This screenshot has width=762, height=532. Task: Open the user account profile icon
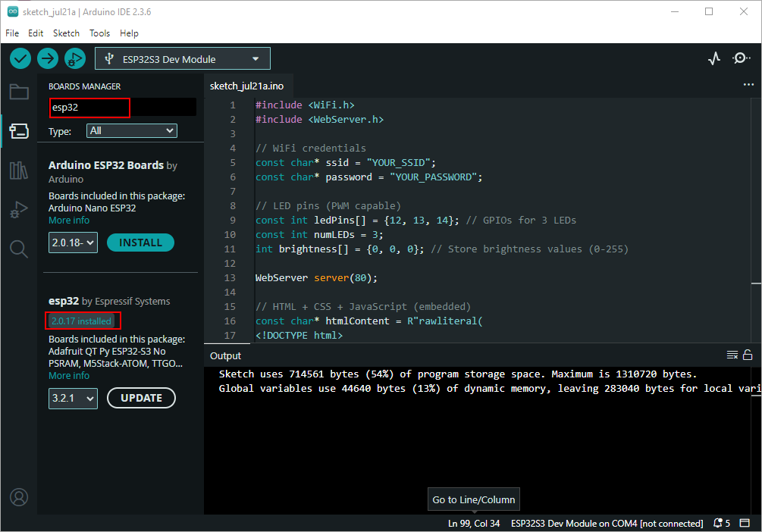point(19,497)
